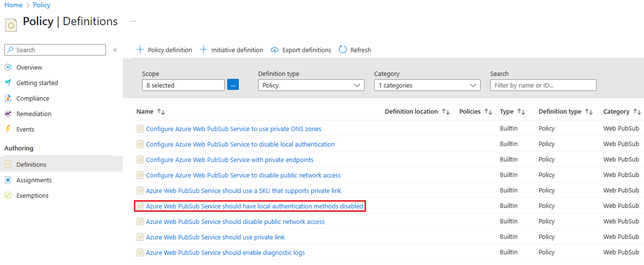Click the Compliance sidebar icon
644x265 pixels.
pyautogui.click(x=8, y=98)
